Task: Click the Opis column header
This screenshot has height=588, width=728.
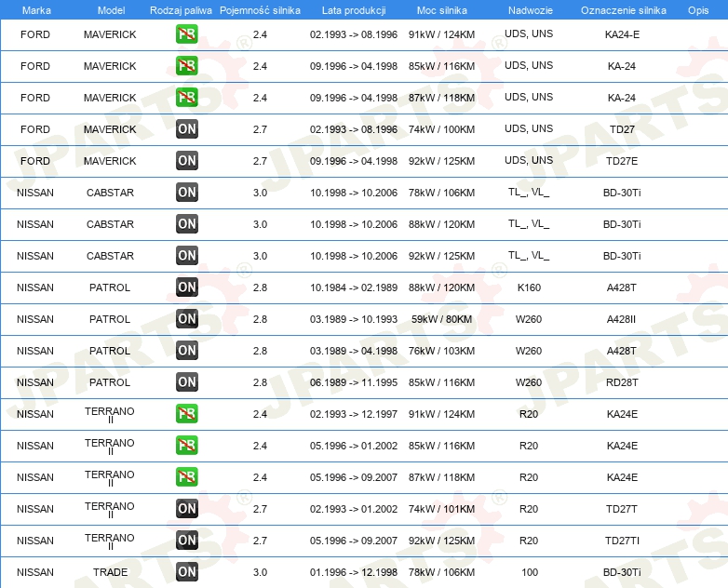Action: point(698,10)
